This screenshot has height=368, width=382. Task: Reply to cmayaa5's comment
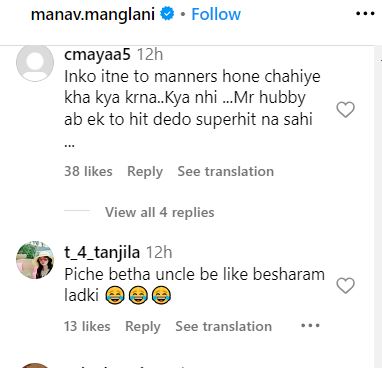coord(145,171)
